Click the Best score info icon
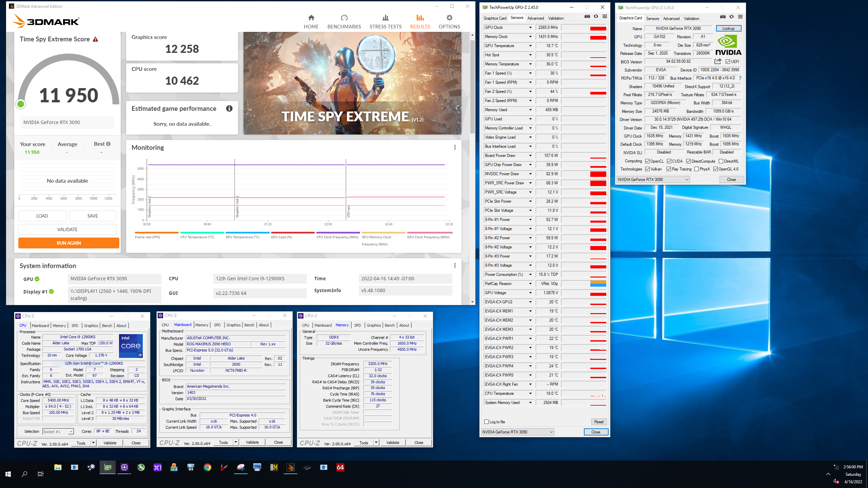 (x=108, y=144)
